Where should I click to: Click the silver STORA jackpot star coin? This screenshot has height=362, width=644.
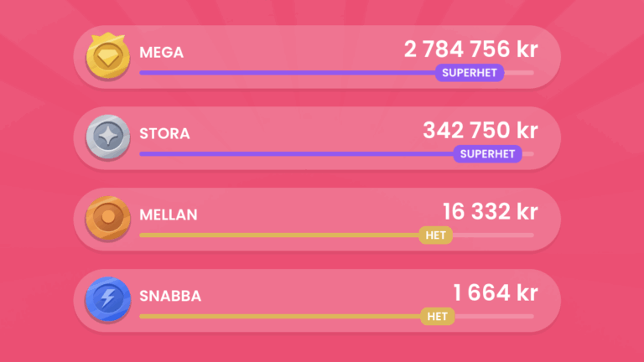(x=108, y=137)
